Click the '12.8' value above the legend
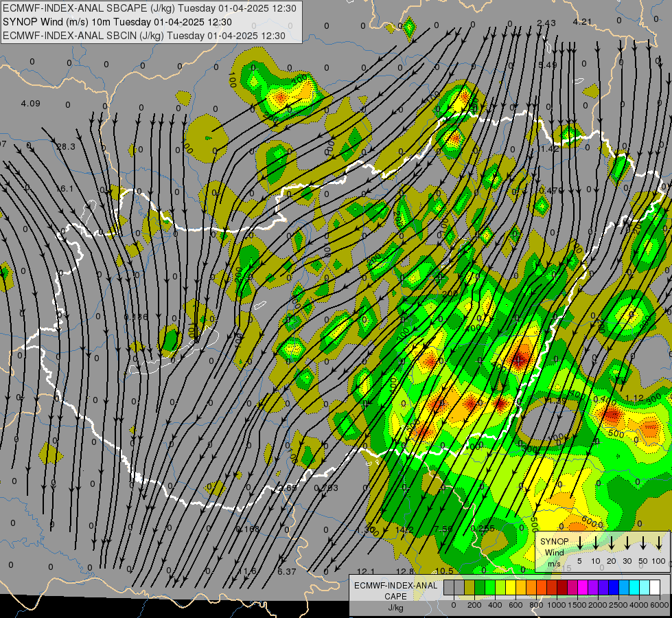This screenshot has height=618, width=672. coord(405,571)
